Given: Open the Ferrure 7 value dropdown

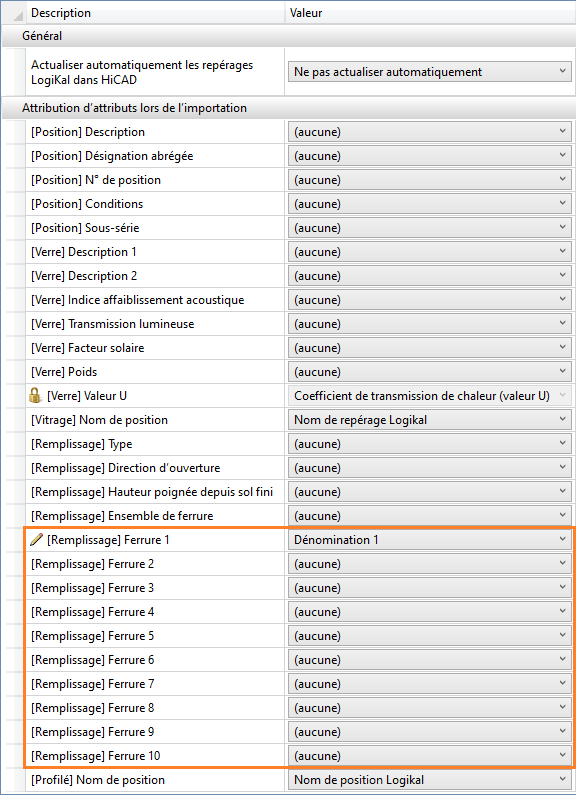Looking at the screenshot, I should tap(429, 684).
